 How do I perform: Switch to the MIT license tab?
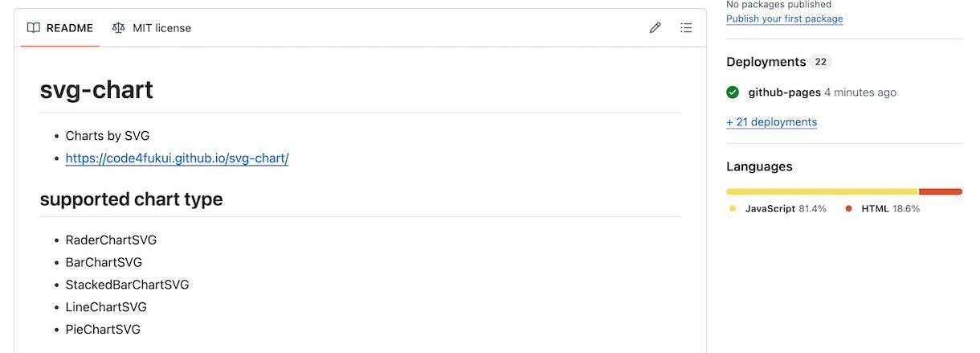point(152,28)
